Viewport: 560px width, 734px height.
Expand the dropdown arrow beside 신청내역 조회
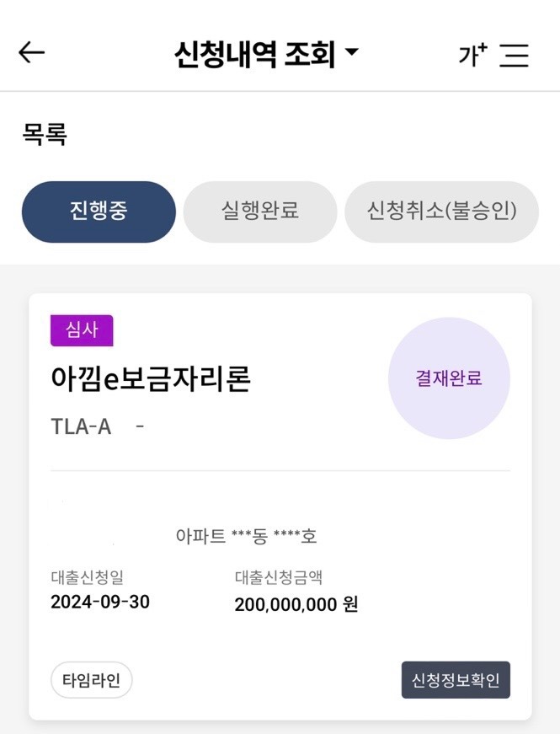point(352,53)
